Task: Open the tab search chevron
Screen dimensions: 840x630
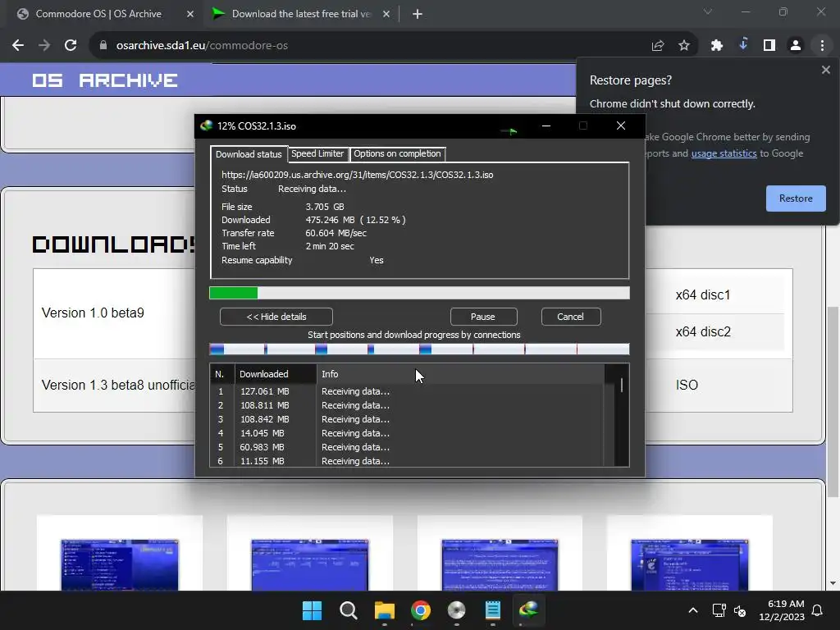Action: pyautogui.click(x=708, y=11)
